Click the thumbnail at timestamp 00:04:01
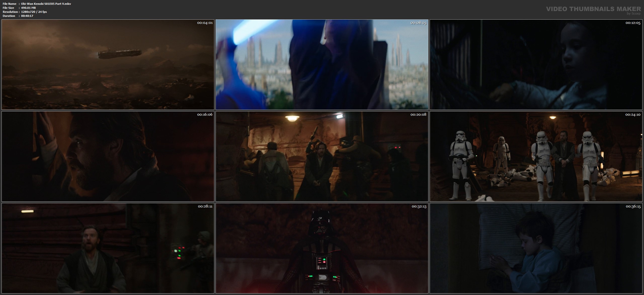644x295 pixels. pos(108,65)
